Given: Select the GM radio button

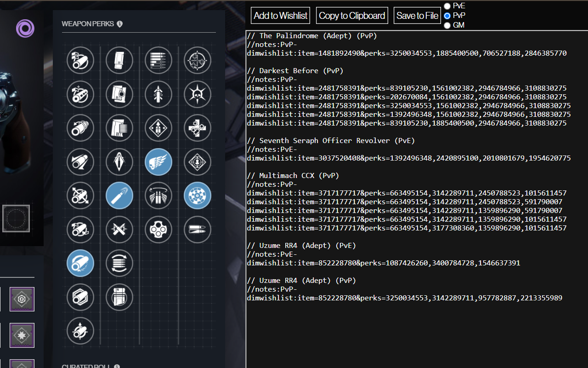Looking at the screenshot, I should coord(447,25).
